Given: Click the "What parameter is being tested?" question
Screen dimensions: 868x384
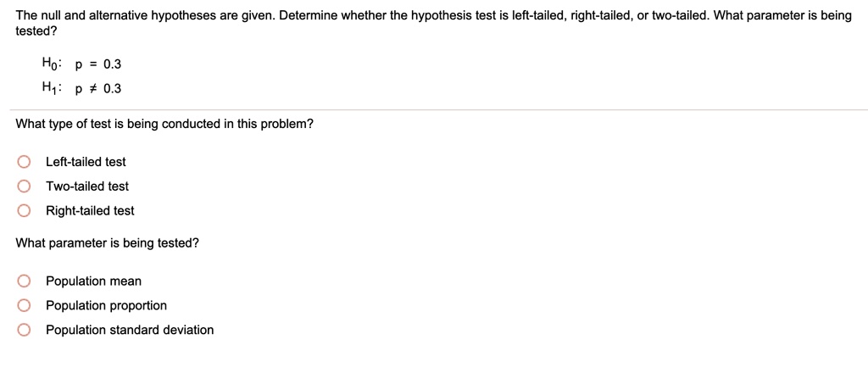Looking at the screenshot, I should [108, 243].
